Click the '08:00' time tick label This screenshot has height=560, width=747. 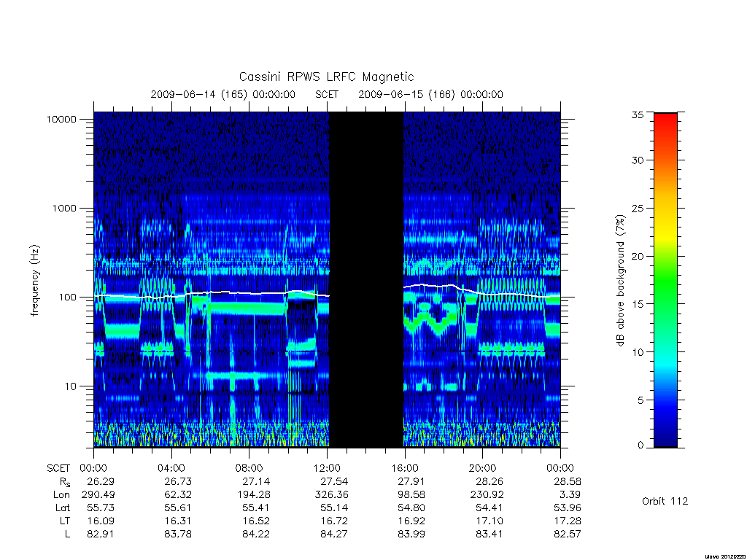tap(249, 468)
